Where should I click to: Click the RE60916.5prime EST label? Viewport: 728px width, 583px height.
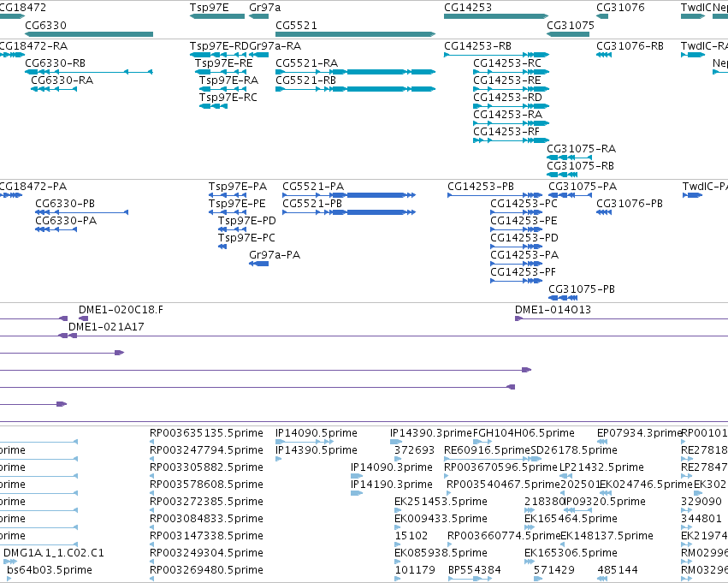click(x=487, y=450)
